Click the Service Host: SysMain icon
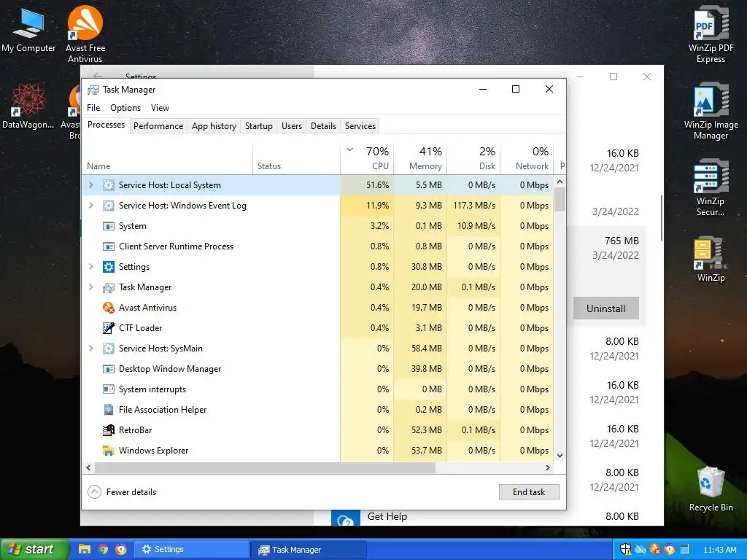The width and height of the screenshot is (747, 560). coord(109,349)
